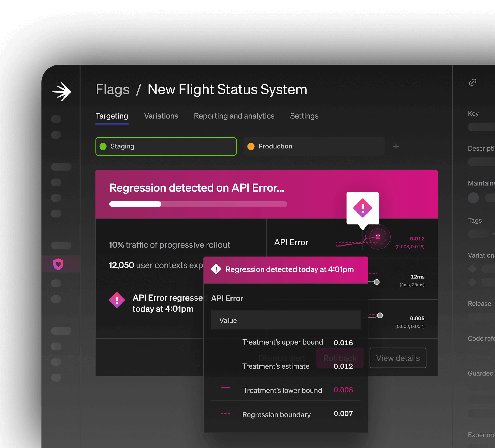The width and height of the screenshot is (495, 448).
Task: Open the pink shield sidebar icon
Action: point(58,264)
